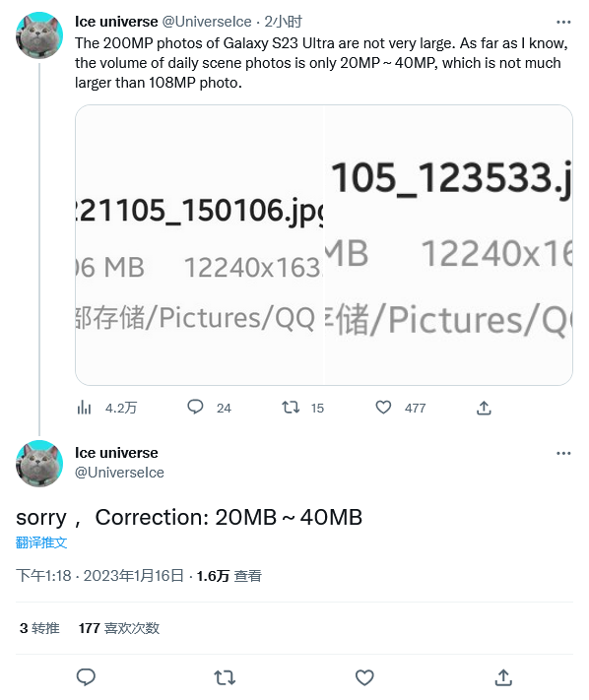Share the correction tweet via bottom share icon
The image size is (589, 700).
click(x=503, y=677)
